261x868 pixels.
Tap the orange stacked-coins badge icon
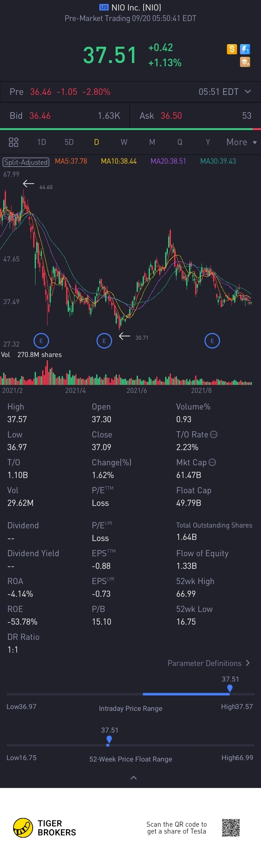point(245,62)
